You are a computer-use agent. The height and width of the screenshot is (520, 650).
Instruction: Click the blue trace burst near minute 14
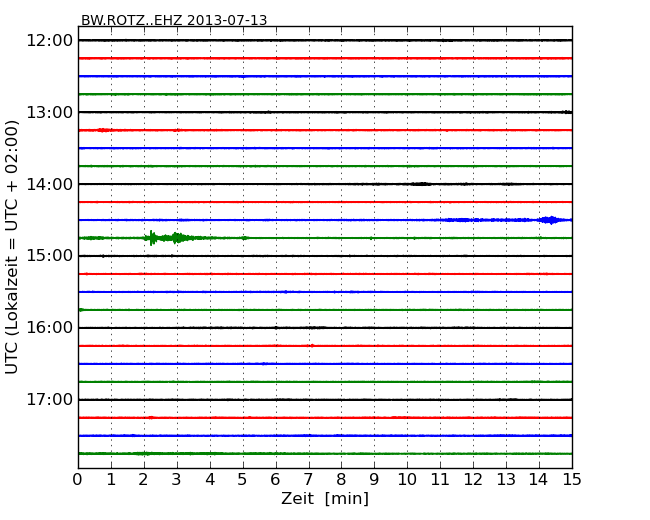551,220
